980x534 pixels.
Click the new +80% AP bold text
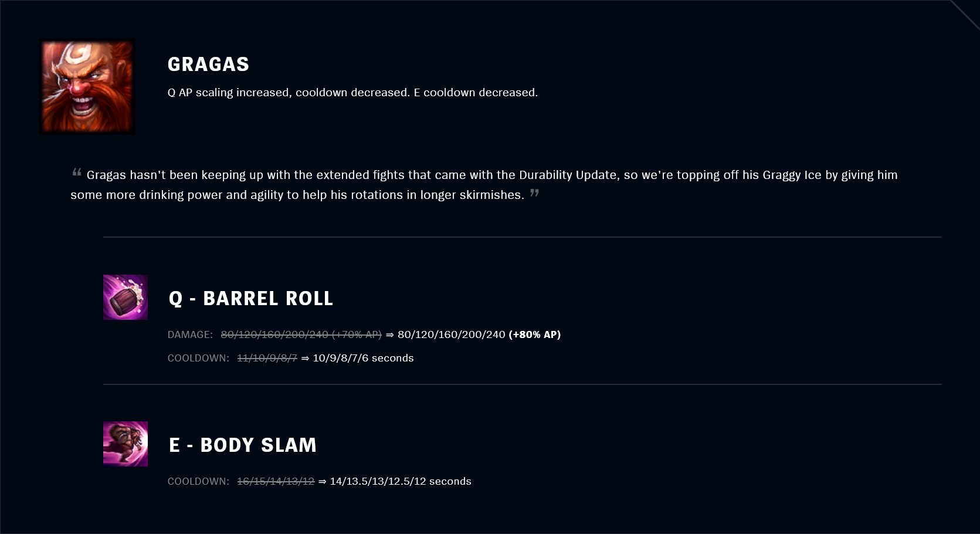(x=535, y=334)
